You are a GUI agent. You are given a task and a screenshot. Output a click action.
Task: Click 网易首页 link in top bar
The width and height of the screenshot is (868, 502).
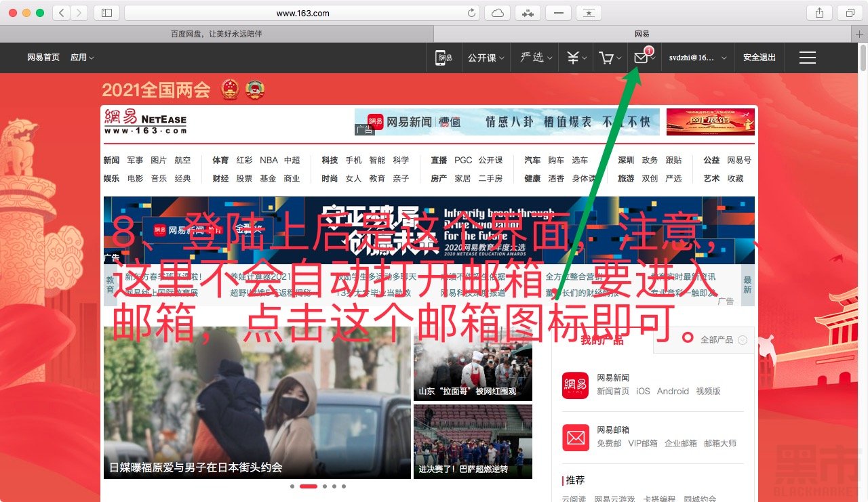point(43,58)
